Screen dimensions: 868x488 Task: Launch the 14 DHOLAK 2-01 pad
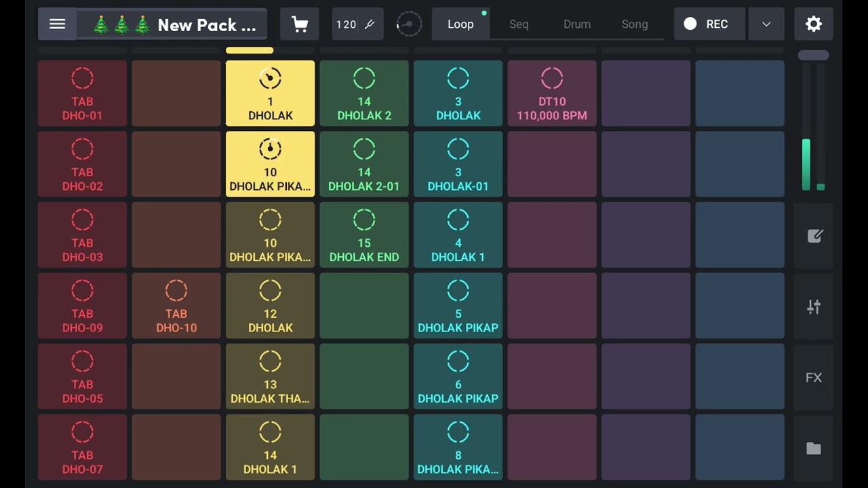pyautogui.click(x=364, y=164)
